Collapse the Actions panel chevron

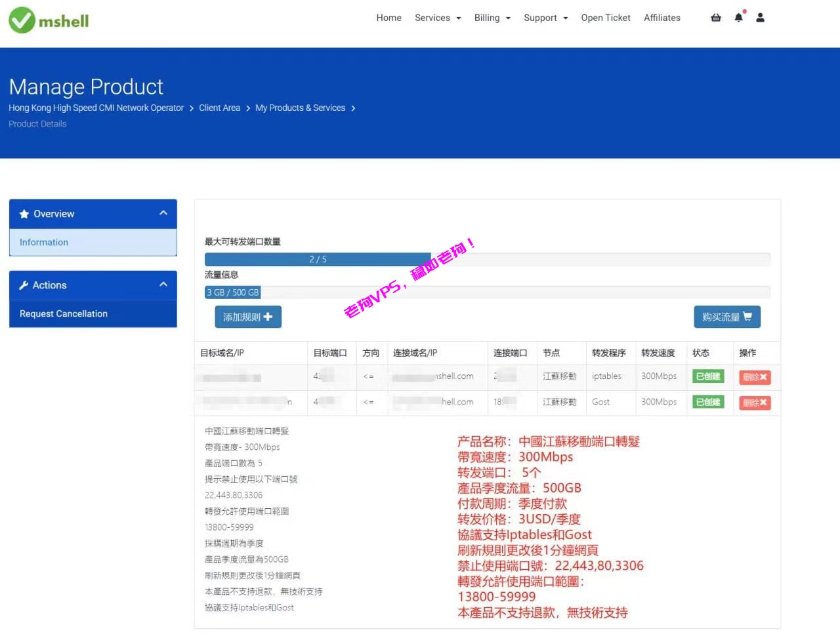[163, 285]
